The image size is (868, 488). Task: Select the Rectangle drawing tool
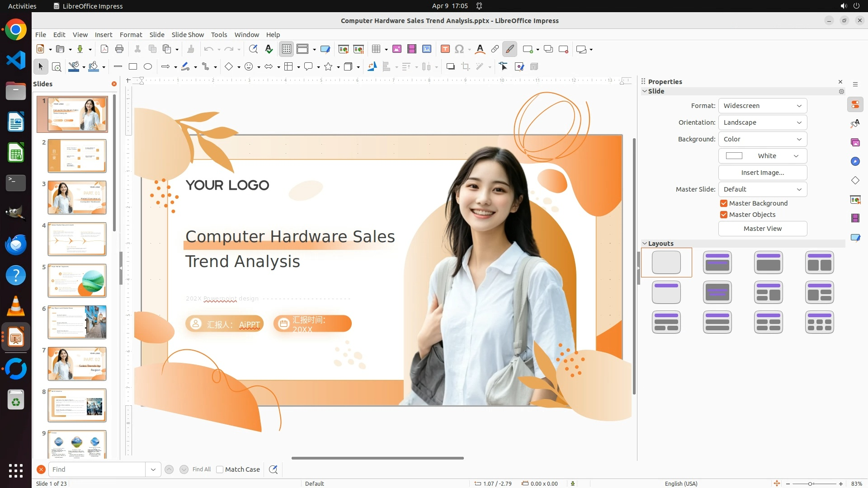(133, 67)
